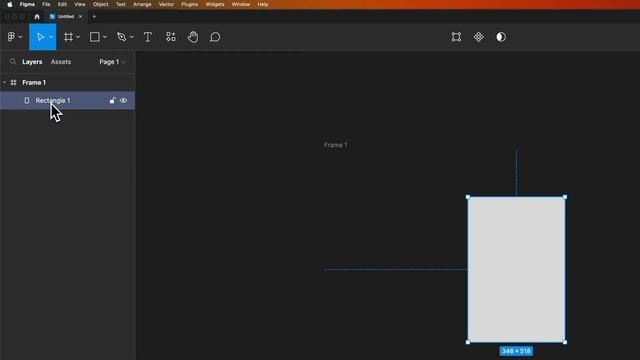The height and width of the screenshot is (360, 640).
Task: Open the Object menu
Action: pos(100,4)
